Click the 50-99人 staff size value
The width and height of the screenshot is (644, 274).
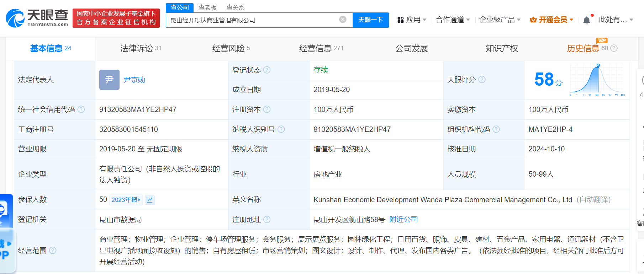click(541, 174)
